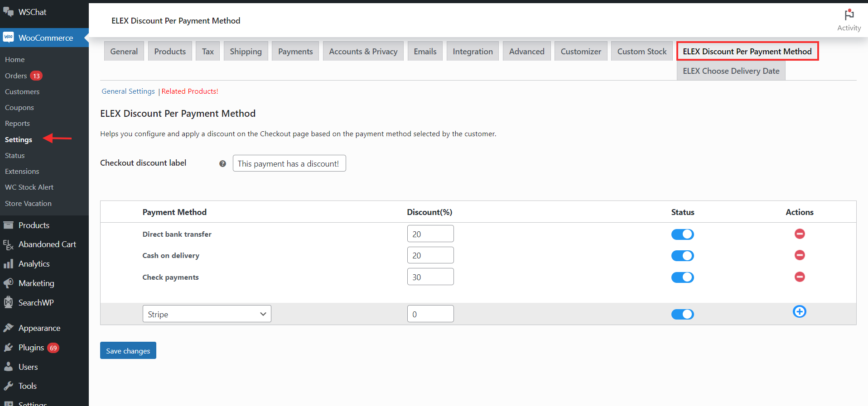Click the Analytics bar chart icon
The width and height of the screenshot is (868, 406).
tap(9, 264)
